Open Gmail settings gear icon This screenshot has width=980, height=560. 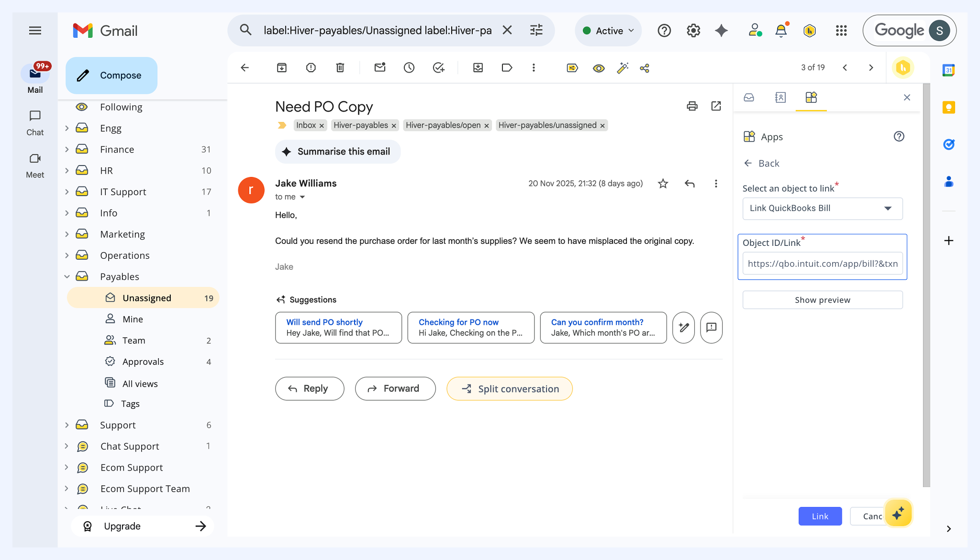point(693,31)
